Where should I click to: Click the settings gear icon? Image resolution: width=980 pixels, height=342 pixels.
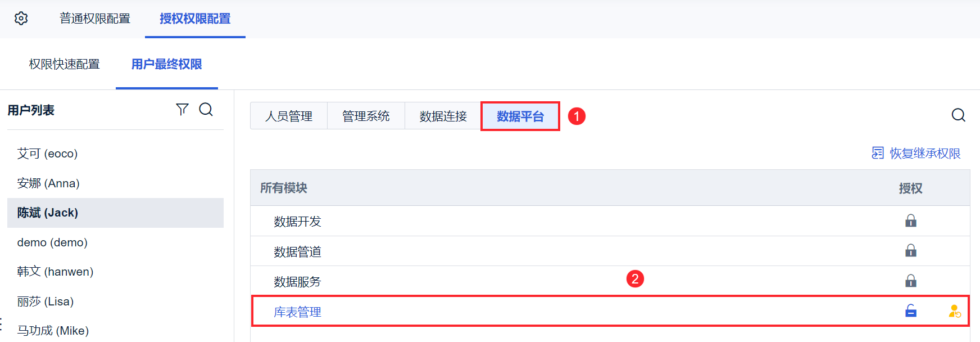[x=21, y=19]
